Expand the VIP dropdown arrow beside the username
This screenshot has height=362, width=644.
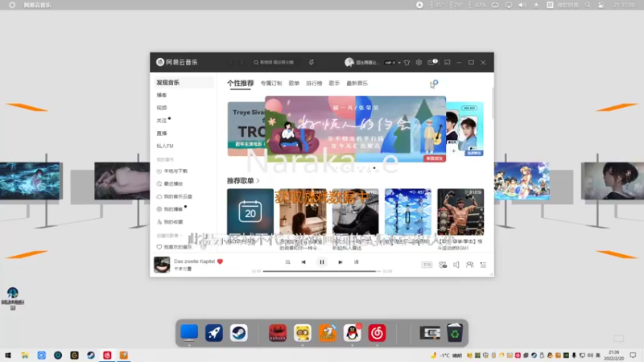click(399, 63)
